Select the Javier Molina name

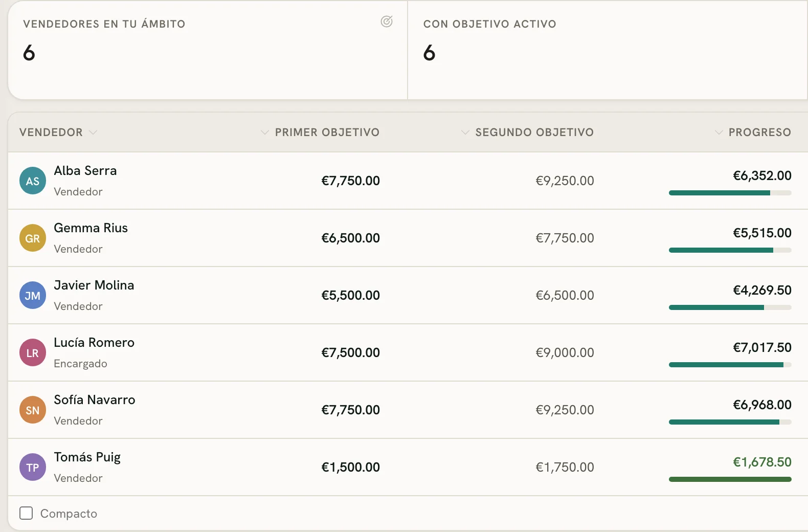click(94, 285)
